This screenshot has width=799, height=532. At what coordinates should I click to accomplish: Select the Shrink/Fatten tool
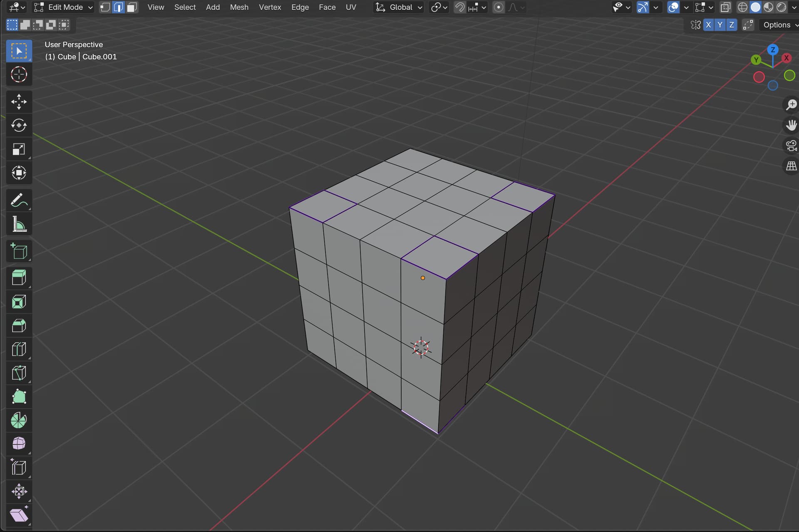(19, 491)
